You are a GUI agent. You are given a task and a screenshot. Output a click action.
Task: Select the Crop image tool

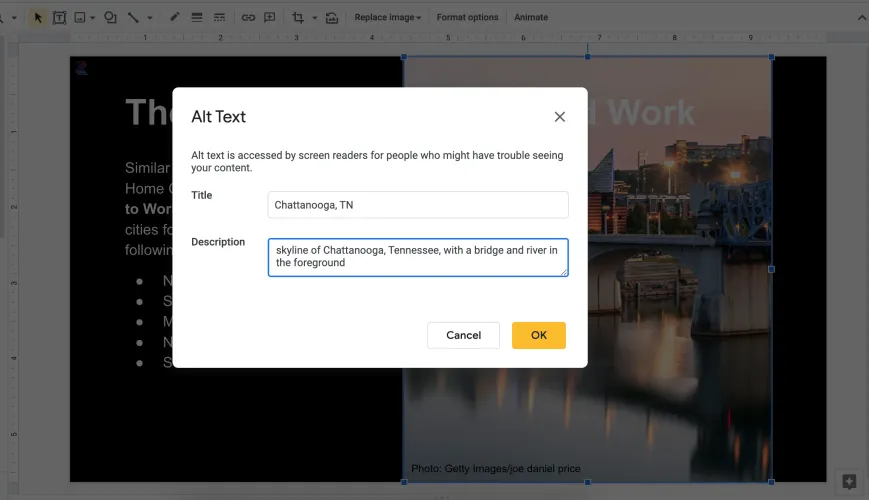(298, 17)
